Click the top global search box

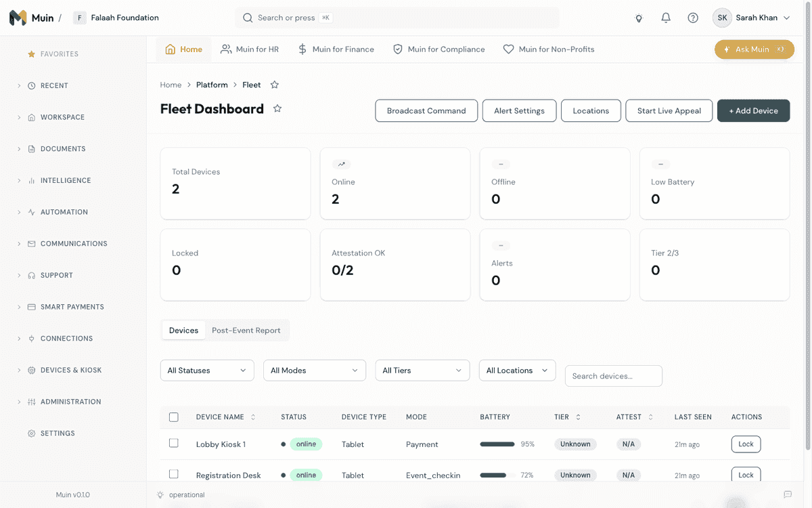pyautogui.click(x=397, y=18)
